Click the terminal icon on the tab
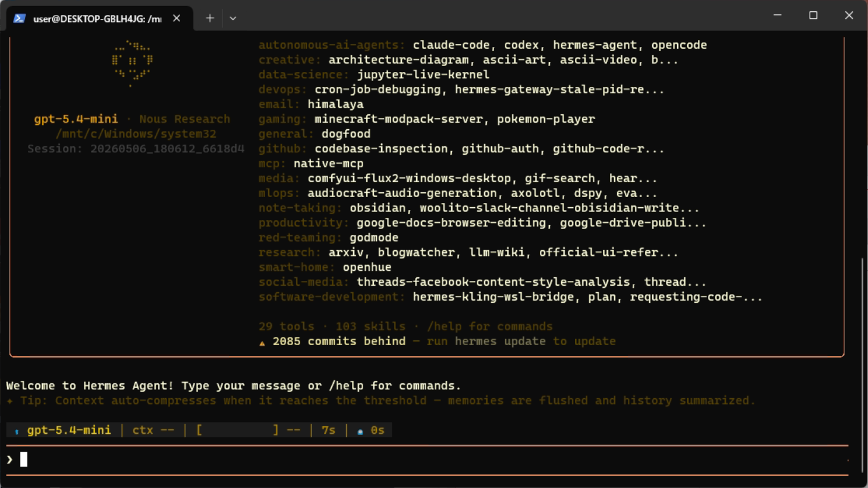 coord(20,18)
